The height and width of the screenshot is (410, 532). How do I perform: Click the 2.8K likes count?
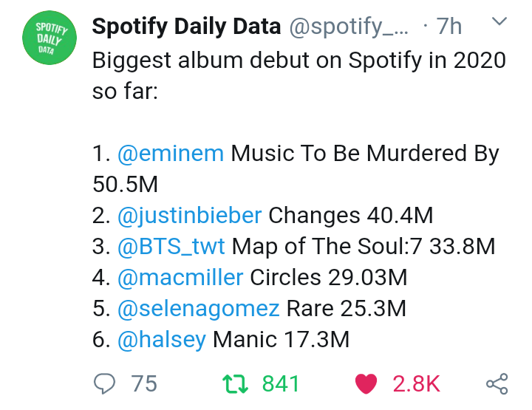pyautogui.click(x=417, y=383)
